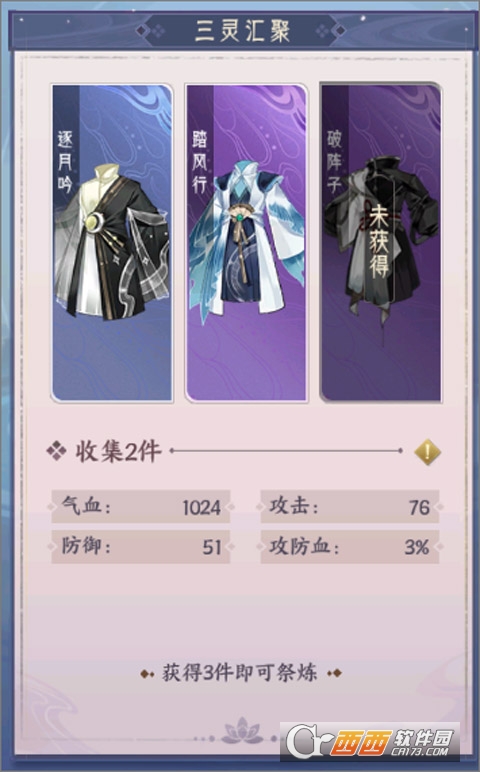Click the 防御 51 stat row
The image size is (480, 772).
(141, 547)
